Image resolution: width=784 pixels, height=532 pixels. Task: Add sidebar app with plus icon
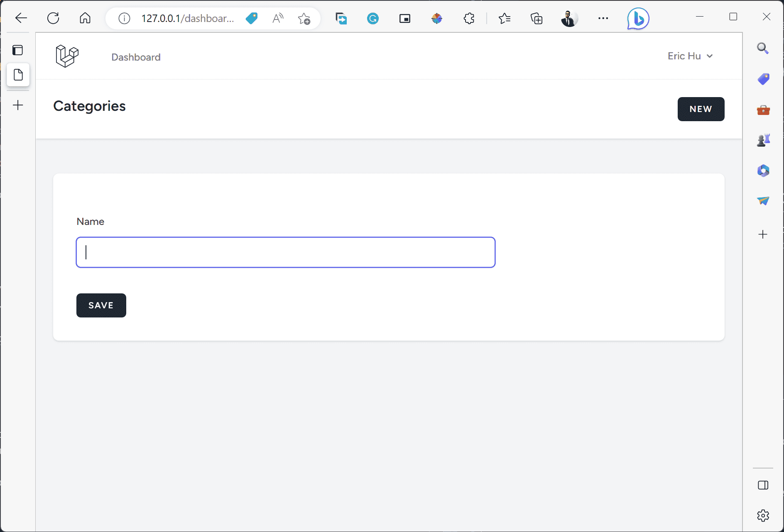pyautogui.click(x=763, y=234)
